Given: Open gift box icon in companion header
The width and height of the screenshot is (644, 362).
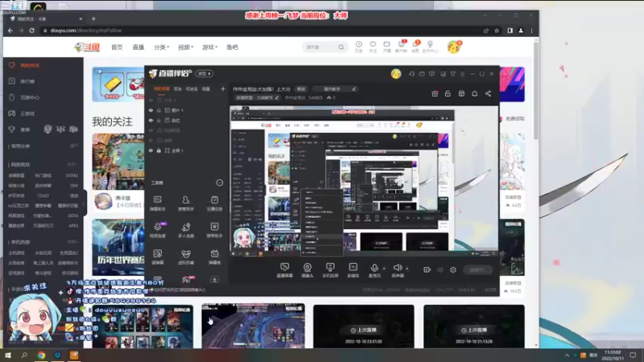Looking at the screenshot, I should 435,93.
